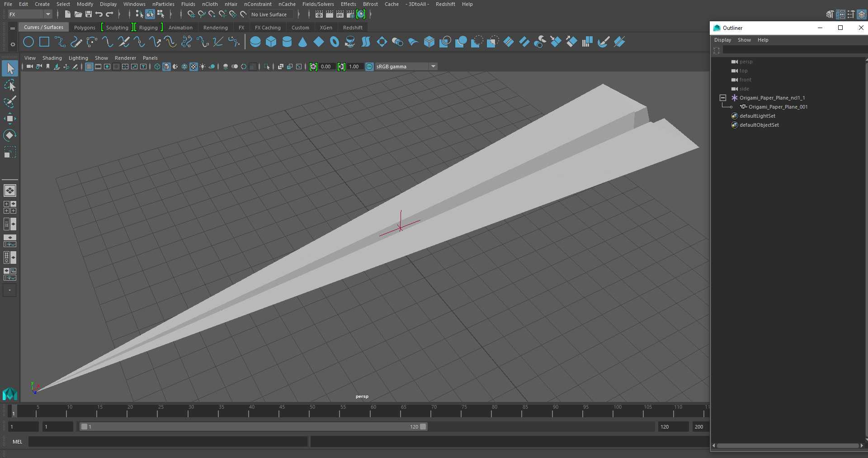
Task: Create a NURBS Sphere from shelf
Action: coord(255,42)
